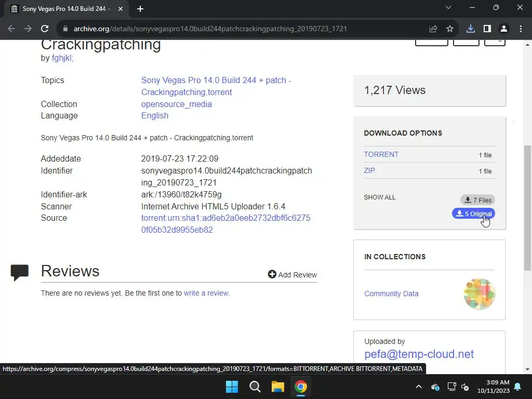Open File Explorer from the taskbar

coord(277,387)
